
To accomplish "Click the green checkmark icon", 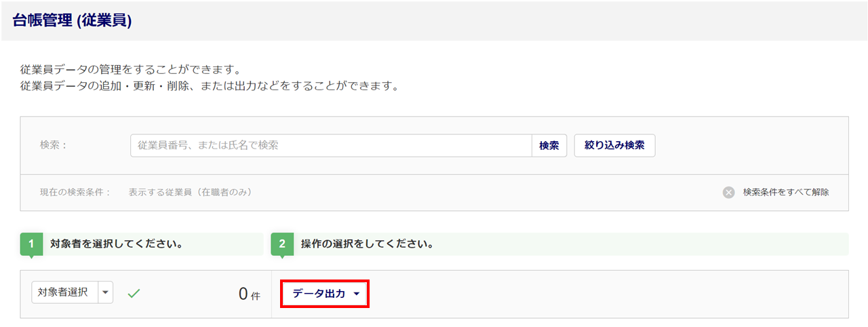I will tap(134, 293).
